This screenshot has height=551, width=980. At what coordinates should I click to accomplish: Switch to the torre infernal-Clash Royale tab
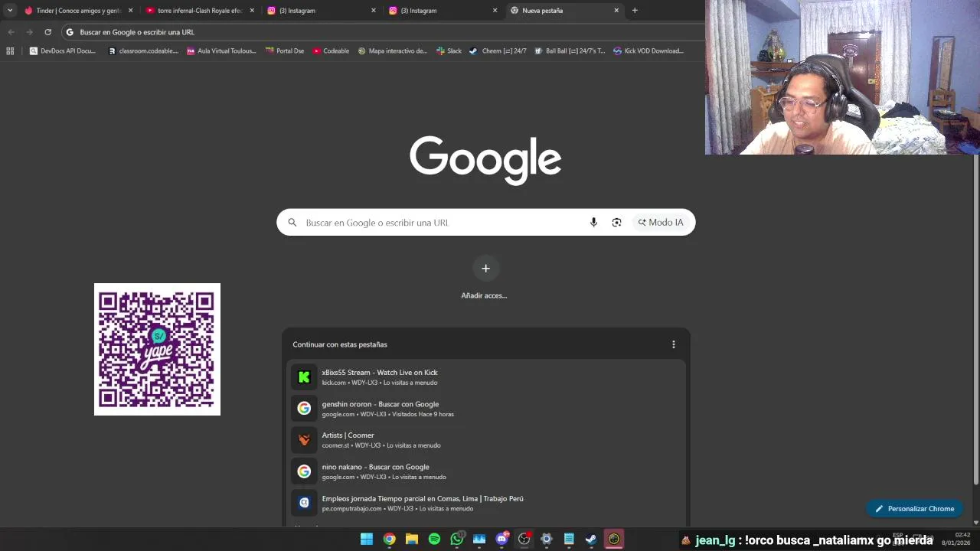199,11
